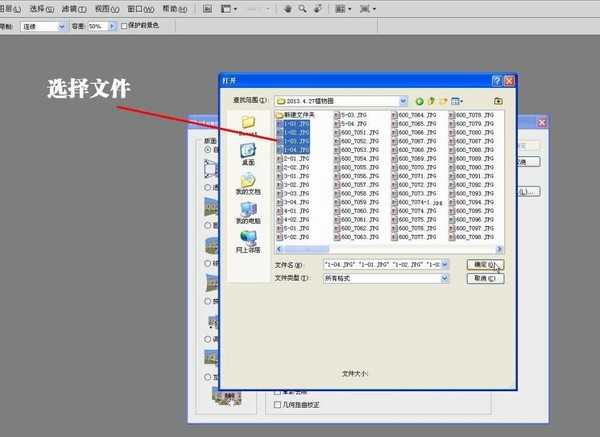
Task: Expand the 查找范围 folder dropdown
Action: click(x=403, y=101)
